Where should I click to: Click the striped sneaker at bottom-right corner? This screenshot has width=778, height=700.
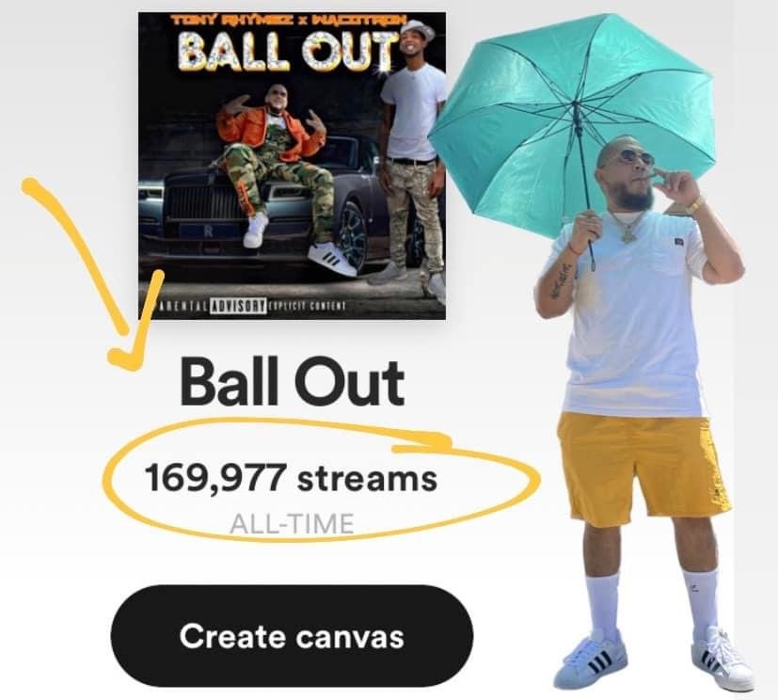tap(722, 660)
